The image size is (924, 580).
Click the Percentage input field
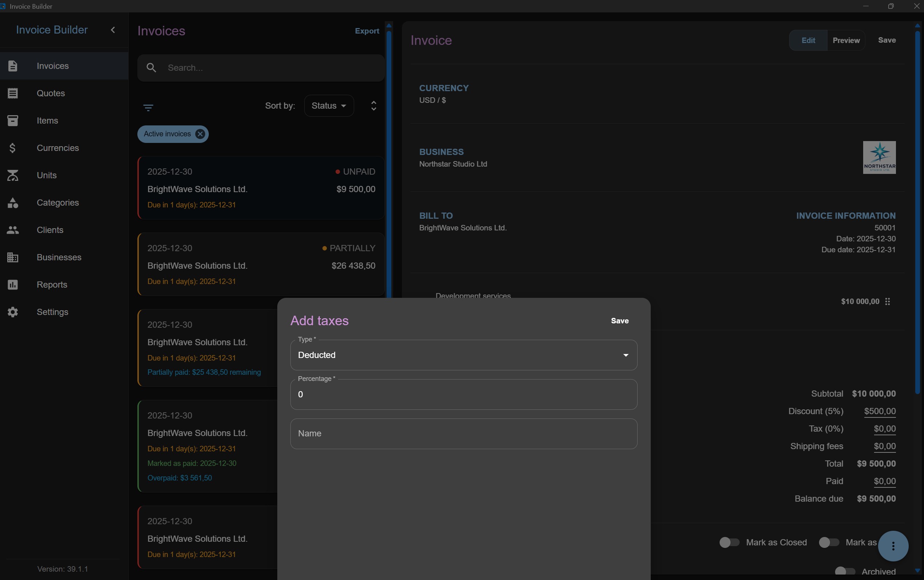tap(464, 395)
